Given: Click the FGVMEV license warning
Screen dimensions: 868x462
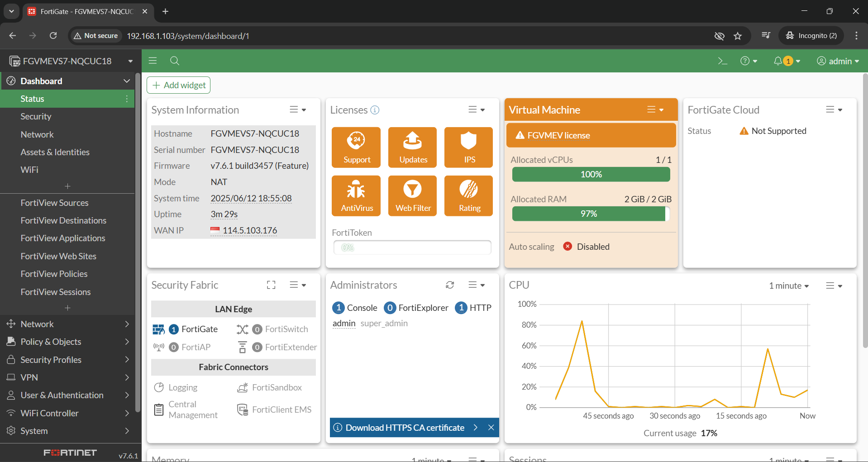Looking at the screenshot, I should [591, 135].
